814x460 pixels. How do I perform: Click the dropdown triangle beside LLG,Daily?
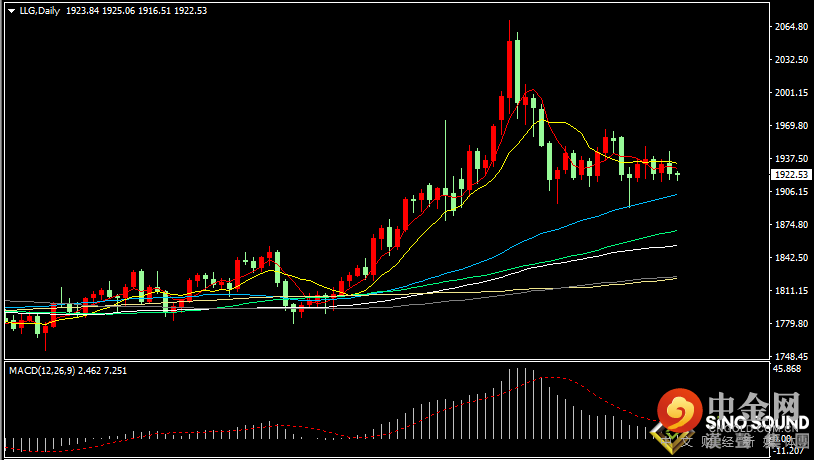(11, 11)
